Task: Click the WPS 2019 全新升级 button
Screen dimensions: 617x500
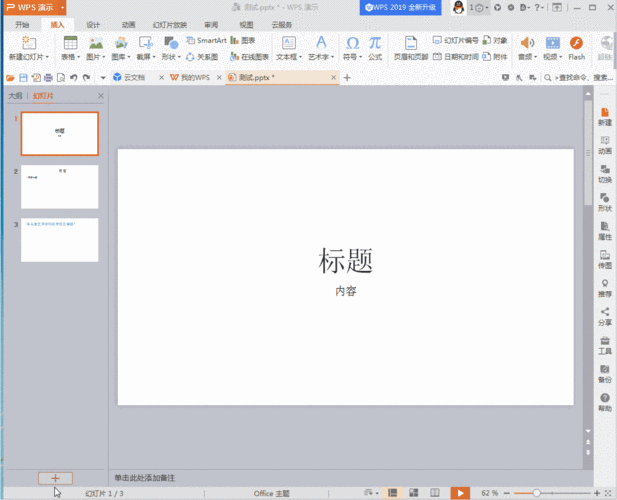Action: tap(401, 7)
